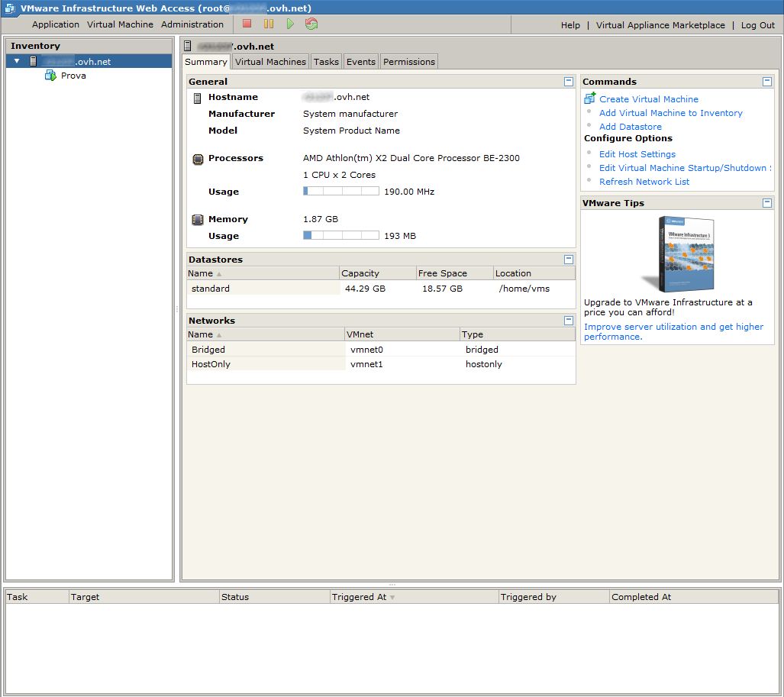The image size is (784, 697).
Task: Collapse the VMware Tips panel
Action: point(767,203)
